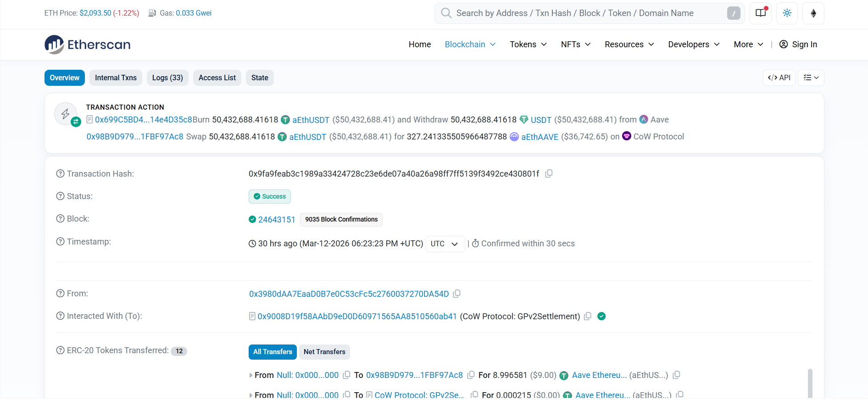Go to Home in navigation
868x400 pixels.
tap(420, 44)
